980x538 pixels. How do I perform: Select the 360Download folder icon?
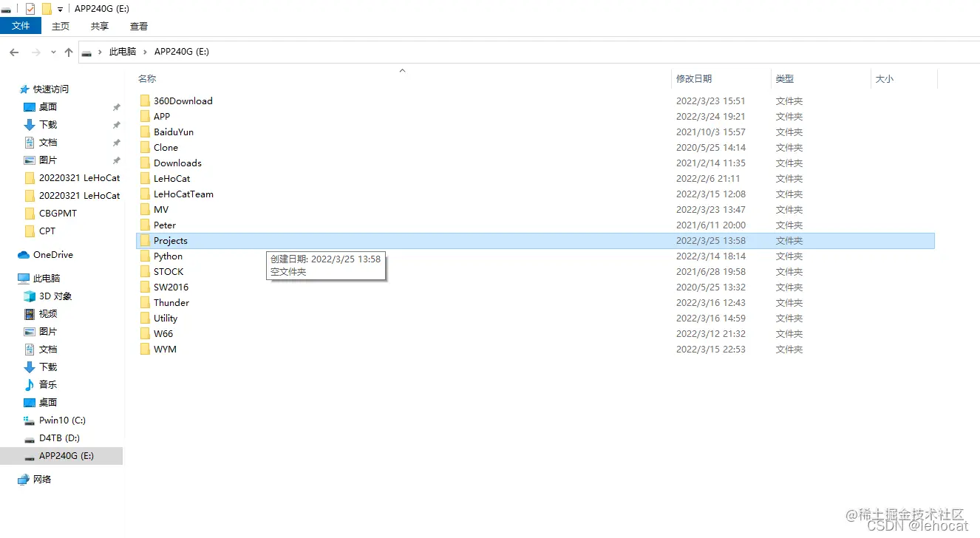point(145,101)
